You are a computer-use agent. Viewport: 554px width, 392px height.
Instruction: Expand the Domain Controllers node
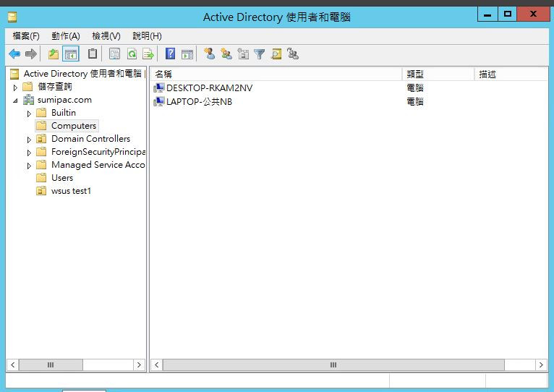(29, 140)
